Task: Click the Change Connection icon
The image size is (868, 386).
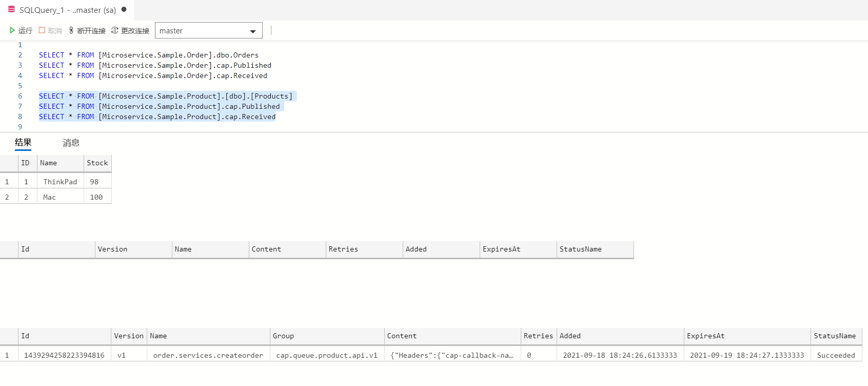Action: [x=115, y=31]
